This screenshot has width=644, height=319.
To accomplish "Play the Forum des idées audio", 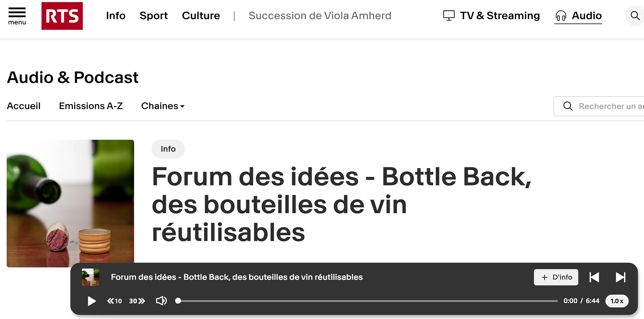I will click(91, 301).
